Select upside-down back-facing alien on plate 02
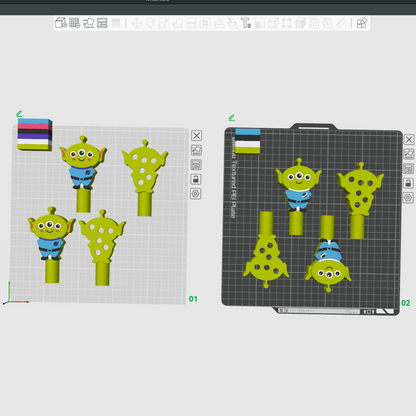 click(266, 249)
